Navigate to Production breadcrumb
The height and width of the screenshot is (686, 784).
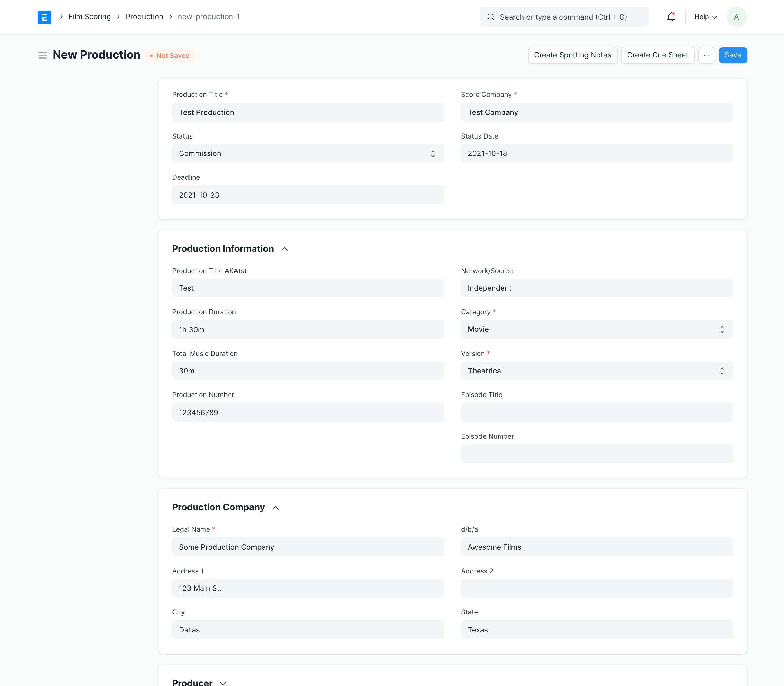point(144,17)
